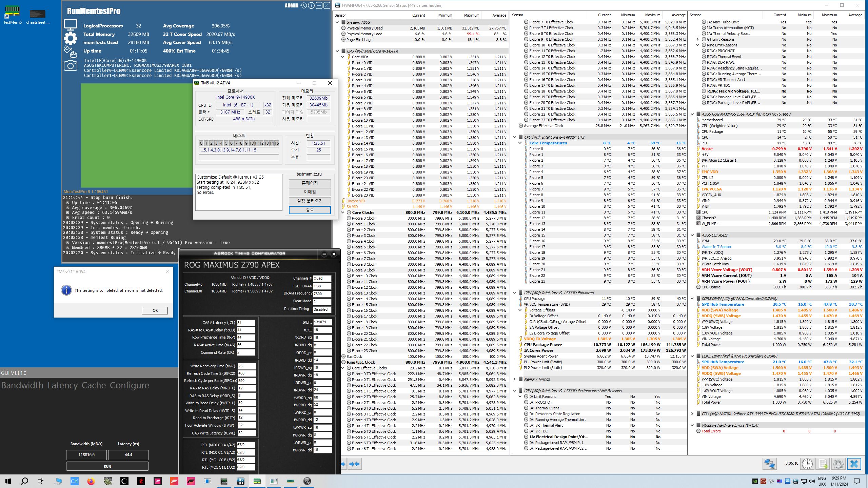
Task: Click HWiNFO expand columns arrow button
Action: 343,464
